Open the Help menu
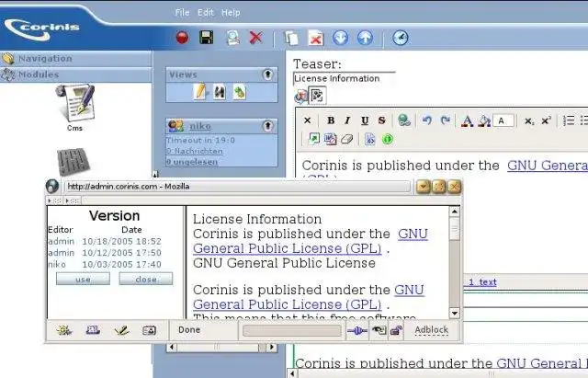Screen dimensions: 588x378 [231, 13]
